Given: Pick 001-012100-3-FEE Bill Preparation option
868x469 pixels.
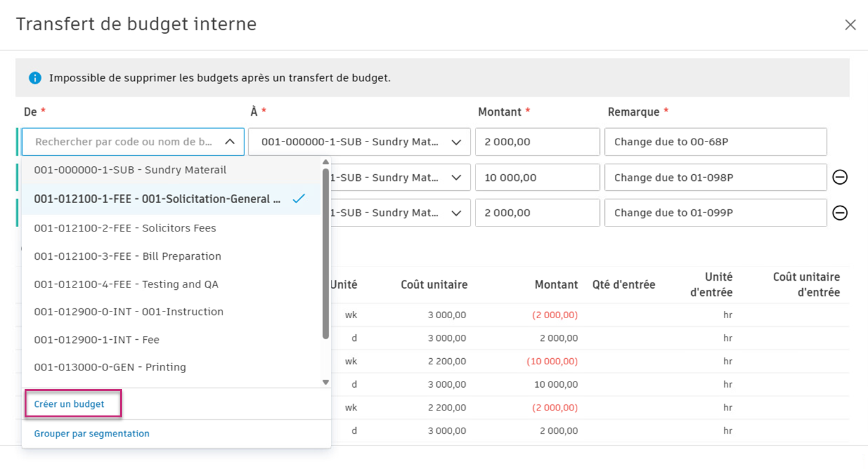Looking at the screenshot, I should coord(128,256).
